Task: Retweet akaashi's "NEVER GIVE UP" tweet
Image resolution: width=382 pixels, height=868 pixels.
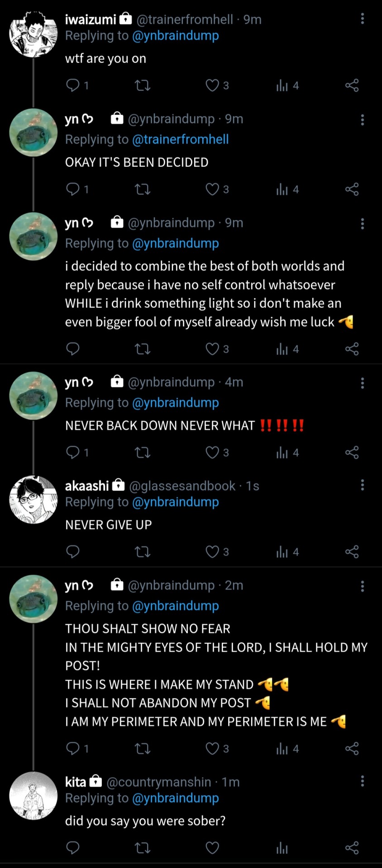Action: 143,552
